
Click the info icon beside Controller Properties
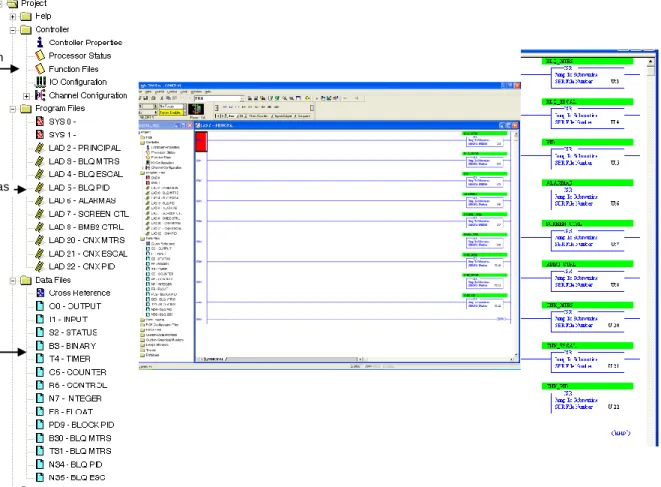coord(40,42)
